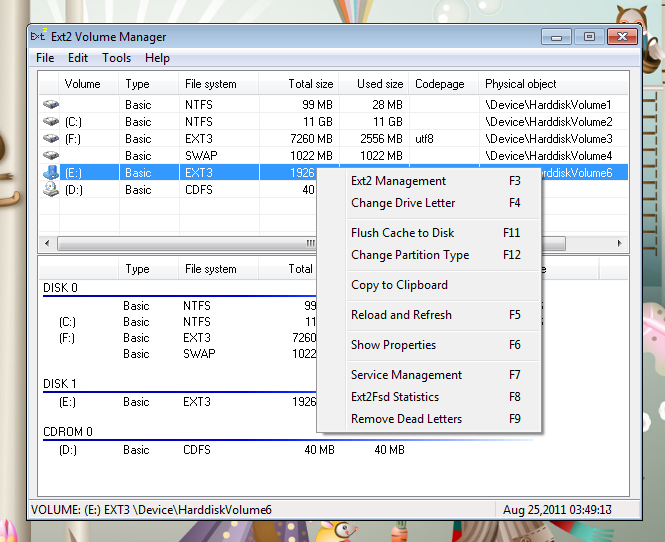Open the Tools menu
The width and height of the screenshot is (665, 542).
click(116, 58)
